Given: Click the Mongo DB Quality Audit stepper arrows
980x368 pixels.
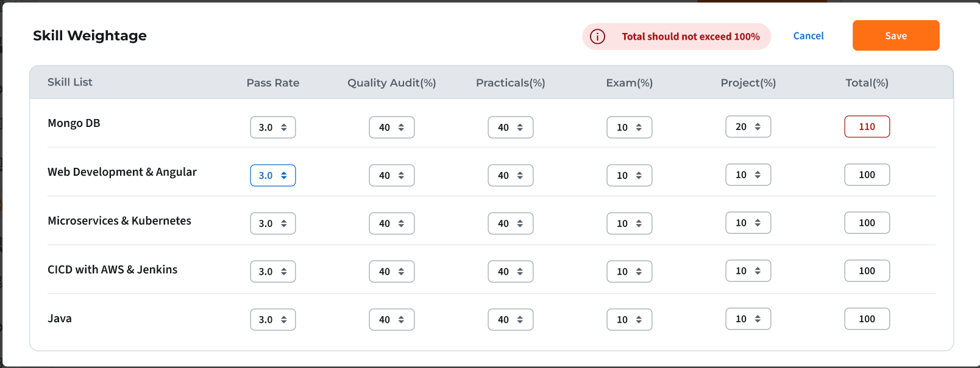Looking at the screenshot, I should (401, 128).
